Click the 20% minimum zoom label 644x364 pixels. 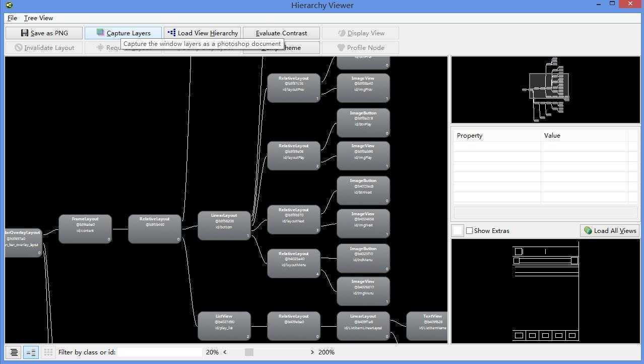pyautogui.click(x=212, y=352)
